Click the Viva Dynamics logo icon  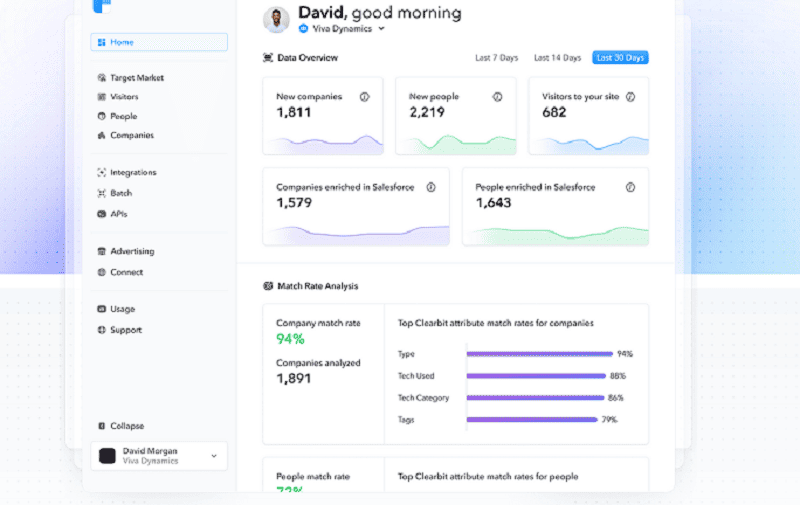pyautogui.click(x=304, y=29)
